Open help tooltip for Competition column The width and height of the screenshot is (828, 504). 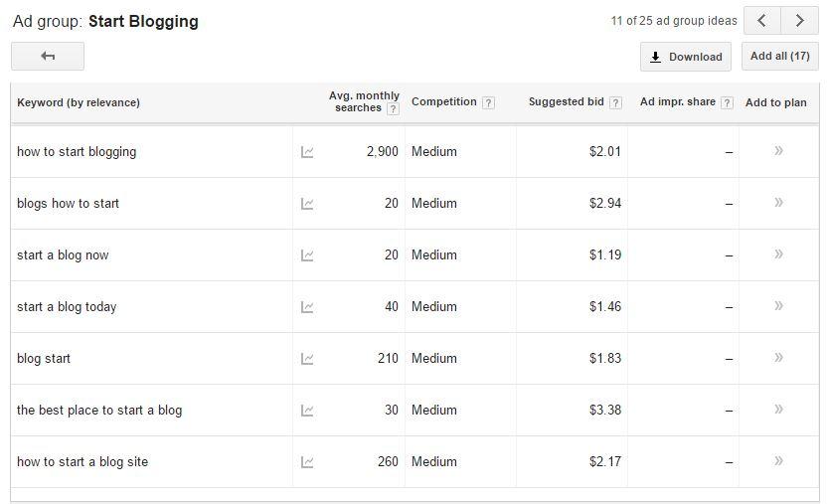pos(487,102)
